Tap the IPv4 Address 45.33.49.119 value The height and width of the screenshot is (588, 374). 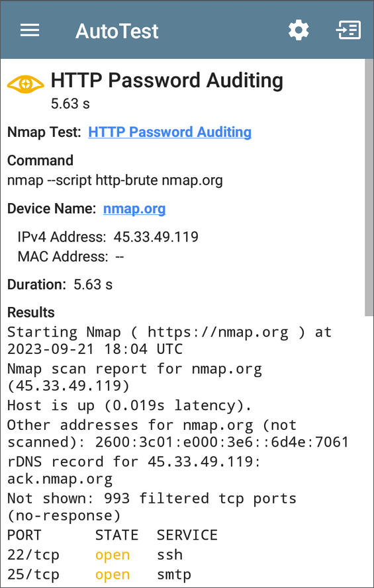pyautogui.click(x=156, y=237)
